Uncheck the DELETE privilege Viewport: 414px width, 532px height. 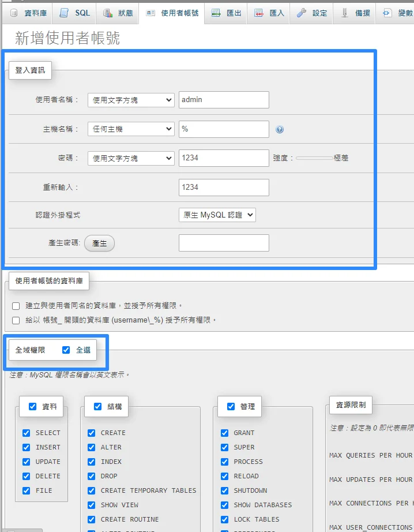(x=26, y=476)
